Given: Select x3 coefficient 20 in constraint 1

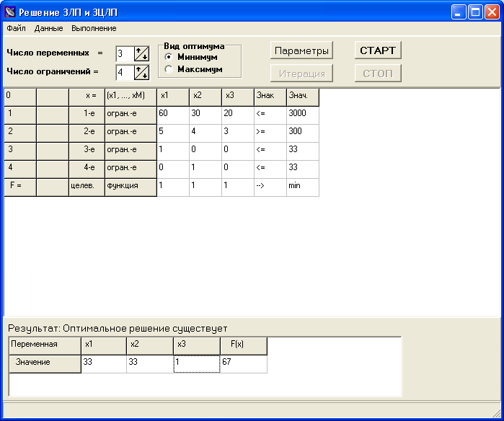Looking at the screenshot, I should point(238,115).
